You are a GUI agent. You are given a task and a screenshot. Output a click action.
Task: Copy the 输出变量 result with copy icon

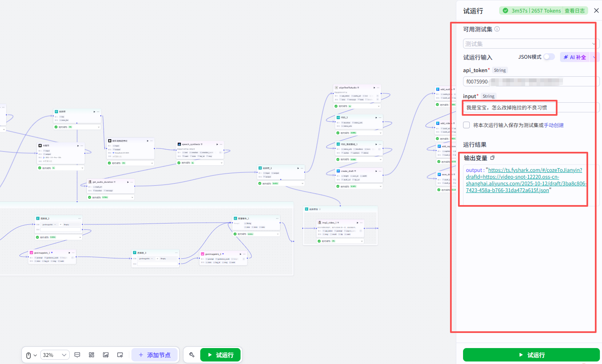[x=492, y=158]
